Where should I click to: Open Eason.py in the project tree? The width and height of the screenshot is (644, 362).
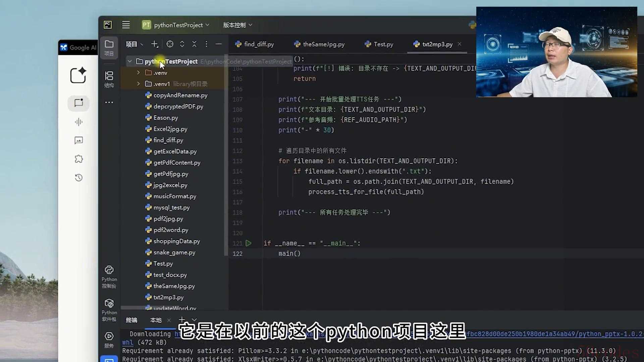pyautogui.click(x=162, y=118)
